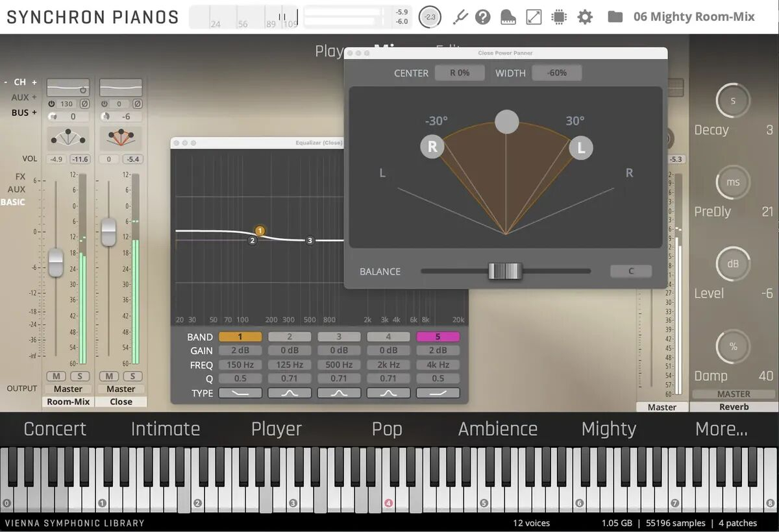Viewport: 779px width, 532px height.
Task: Open Room-Mix OUTPUT Master routing selector
Action: point(68,389)
